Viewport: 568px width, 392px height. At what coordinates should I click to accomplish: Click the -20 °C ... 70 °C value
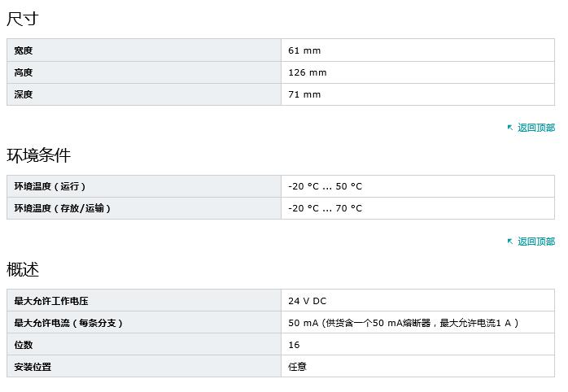coord(325,208)
